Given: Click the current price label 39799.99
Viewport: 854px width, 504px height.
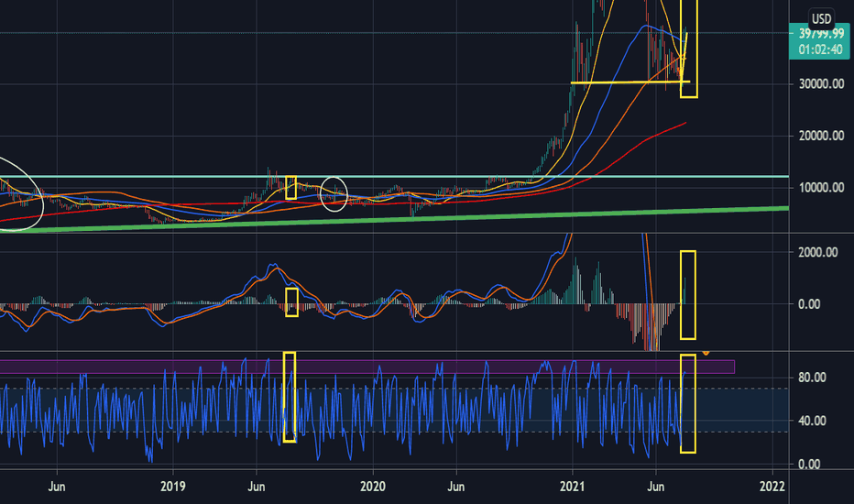Looking at the screenshot, I should (821, 34).
